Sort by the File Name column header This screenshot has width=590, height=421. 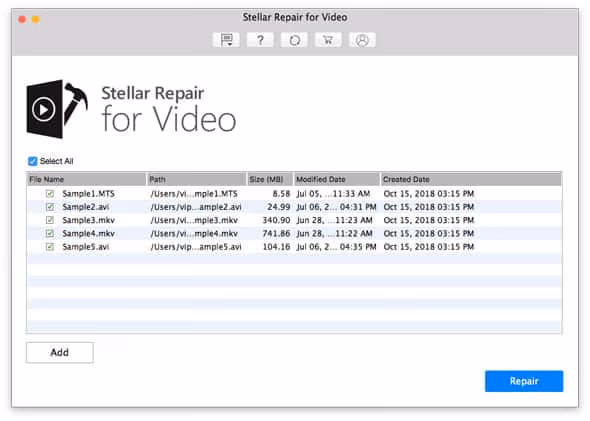(86, 179)
